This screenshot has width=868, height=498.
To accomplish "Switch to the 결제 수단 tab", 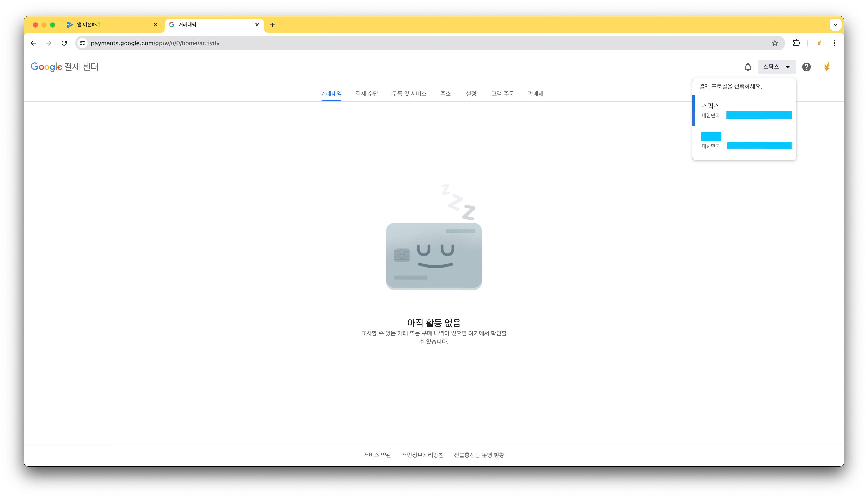I will 367,94.
